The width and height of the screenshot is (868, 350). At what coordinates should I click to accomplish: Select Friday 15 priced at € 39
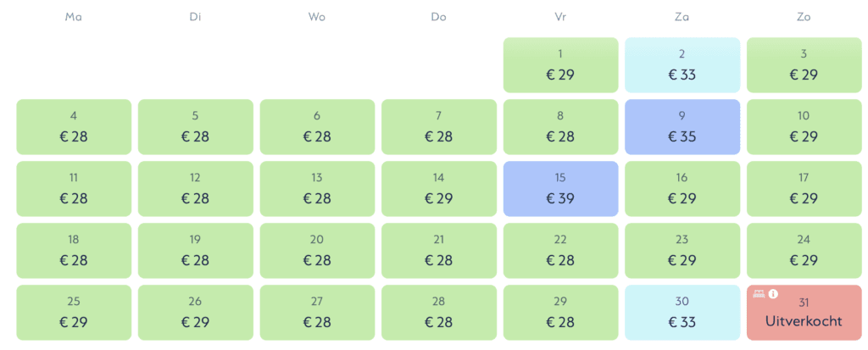[x=560, y=189]
